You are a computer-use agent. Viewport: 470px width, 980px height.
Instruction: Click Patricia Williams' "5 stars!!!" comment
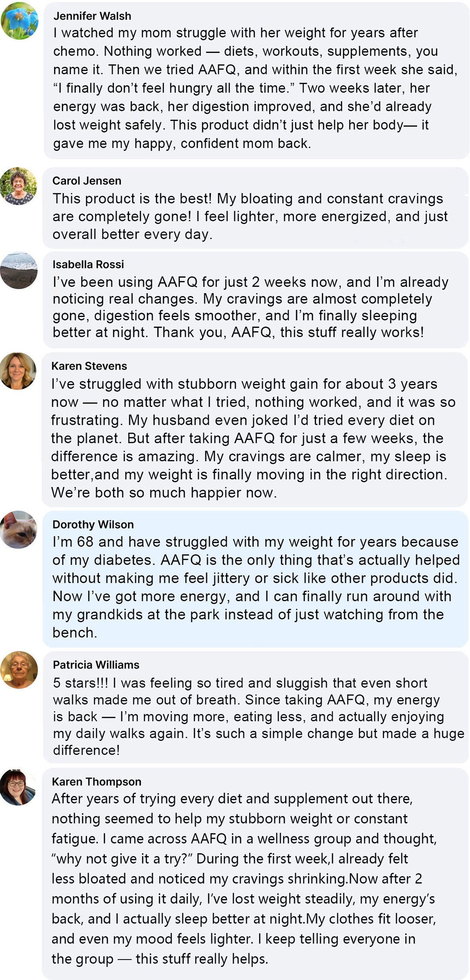pos(257,717)
